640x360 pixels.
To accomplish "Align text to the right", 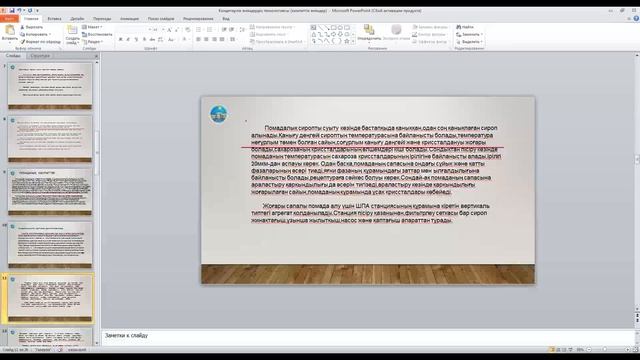I will tap(214, 40).
